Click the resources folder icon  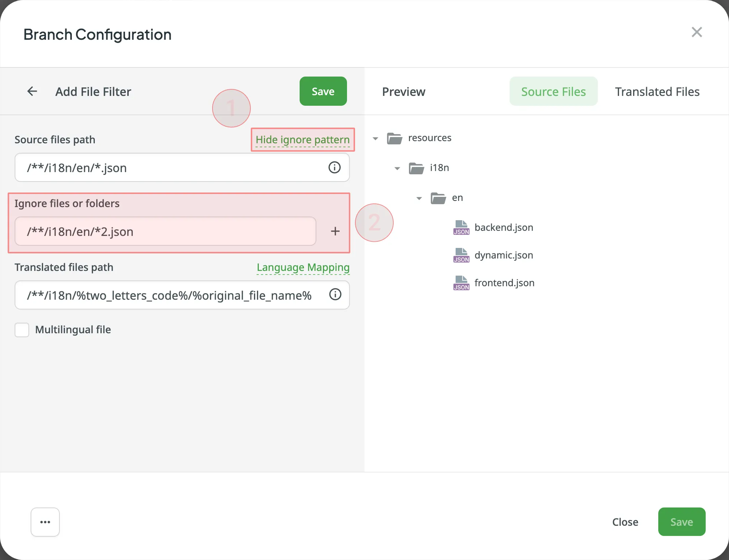pyautogui.click(x=394, y=138)
